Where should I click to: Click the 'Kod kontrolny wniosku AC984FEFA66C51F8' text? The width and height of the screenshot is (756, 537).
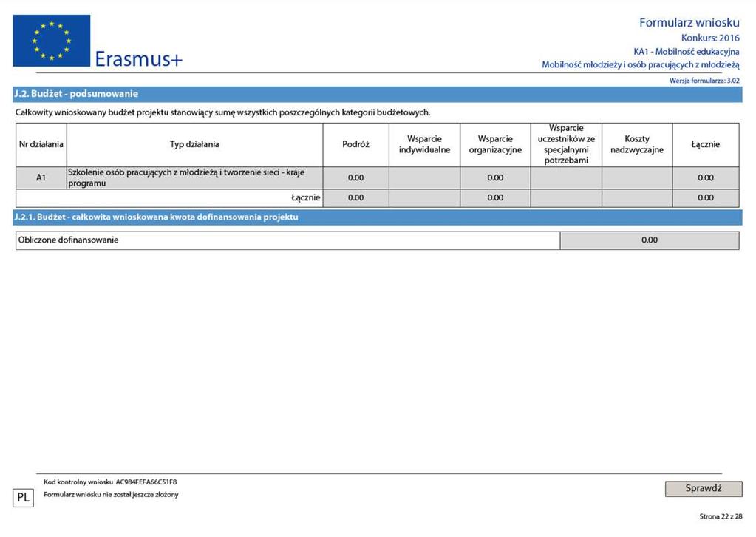coord(110,482)
